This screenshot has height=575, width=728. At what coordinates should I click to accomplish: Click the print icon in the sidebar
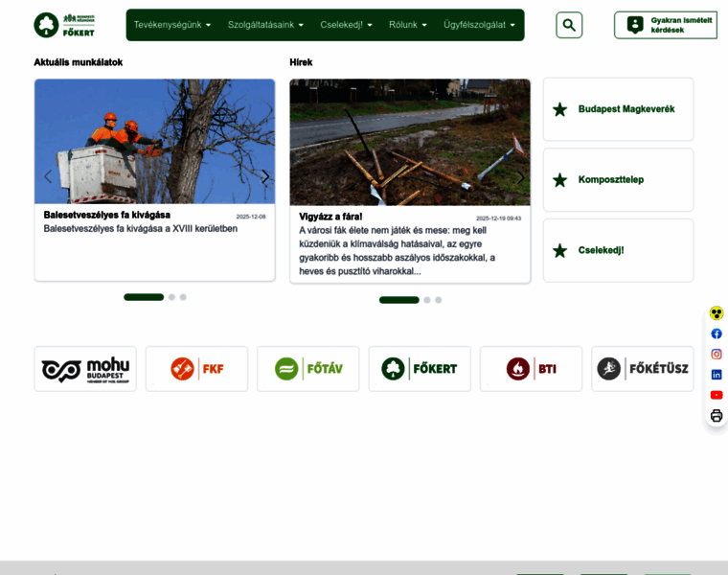coord(717,415)
